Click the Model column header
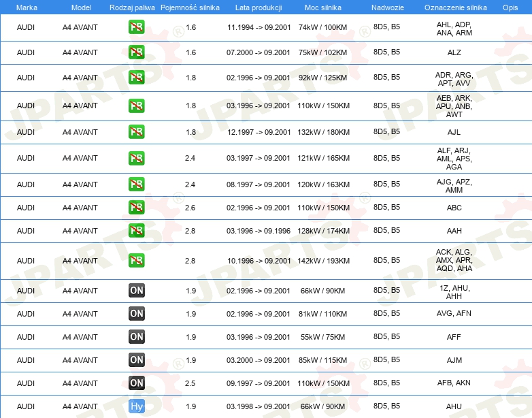The image size is (532, 418). click(x=81, y=7)
